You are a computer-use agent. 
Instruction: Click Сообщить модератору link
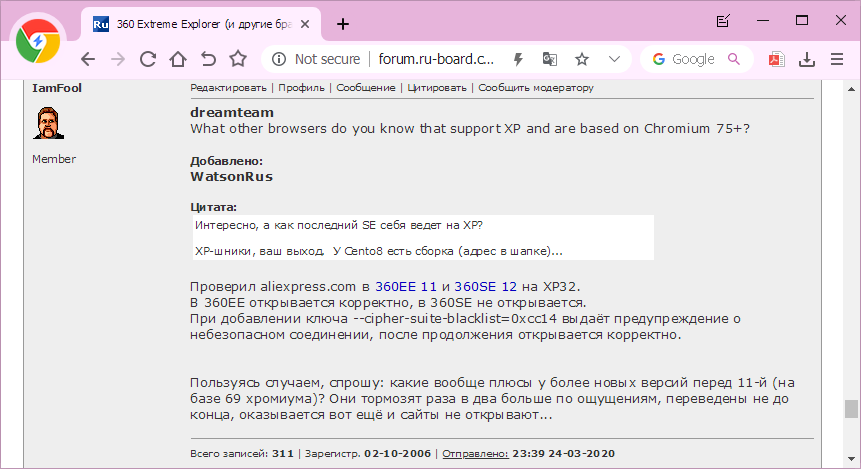click(536, 88)
